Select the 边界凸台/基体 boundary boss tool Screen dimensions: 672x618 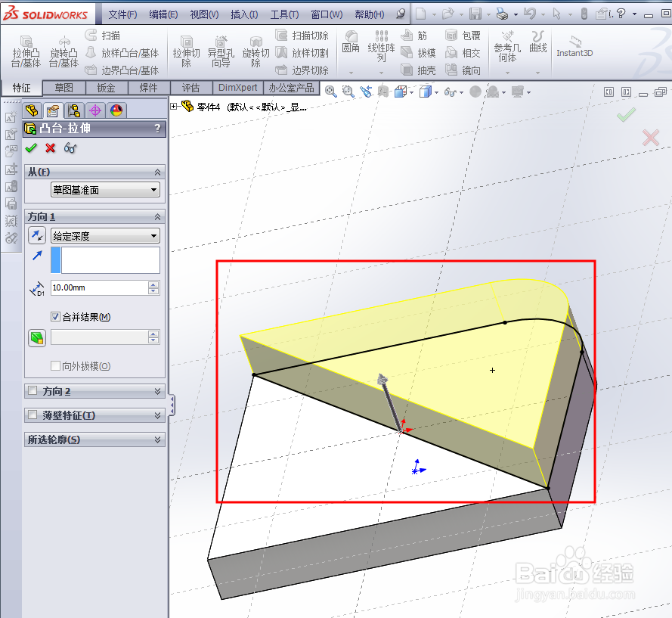point(122,70)
